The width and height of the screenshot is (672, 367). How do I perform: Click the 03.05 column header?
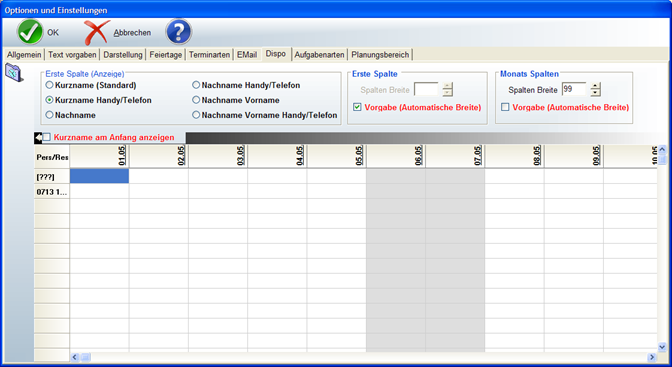pyautogui.click(x=218, y=156)
